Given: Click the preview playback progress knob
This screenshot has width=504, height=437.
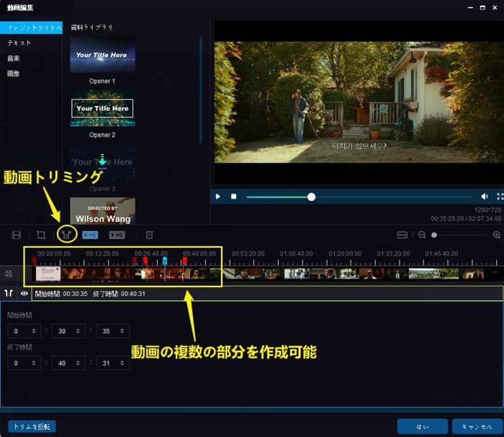Looking at the screenshot, I should coord(311,197).
